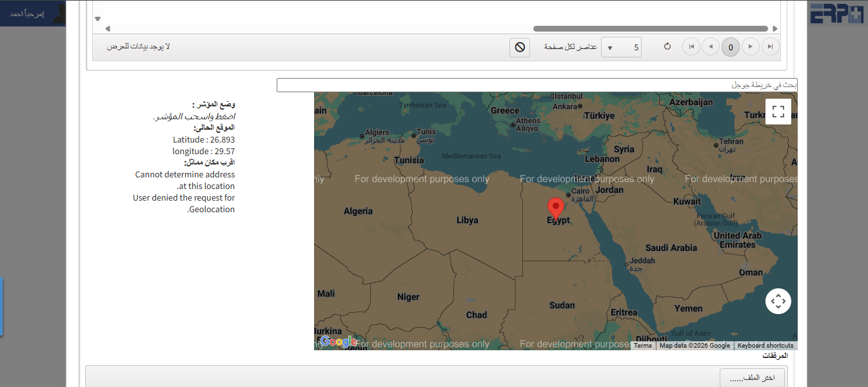
Task: Click the grid horizontal scrollbar thumb
Action: [x=650, y=28]
